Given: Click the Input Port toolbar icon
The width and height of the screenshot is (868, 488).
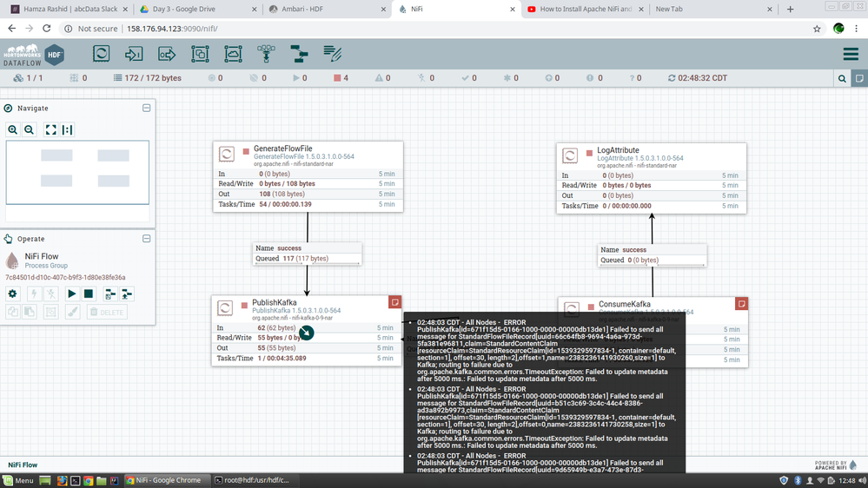Looking at the screenshot, I should click(134, 54).
